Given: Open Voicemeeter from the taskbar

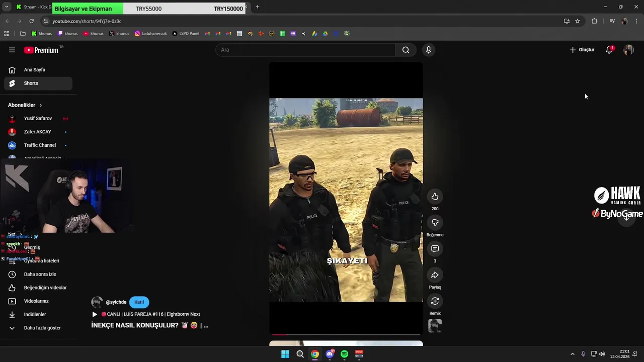Looking at the screenshot, I should click(x=359, y=354).
